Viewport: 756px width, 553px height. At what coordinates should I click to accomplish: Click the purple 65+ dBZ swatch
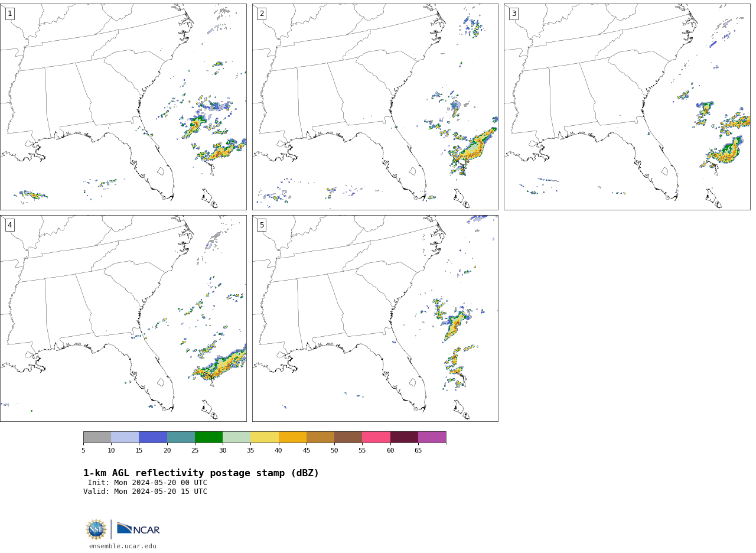pyautogui.click(x=432, y=437)
